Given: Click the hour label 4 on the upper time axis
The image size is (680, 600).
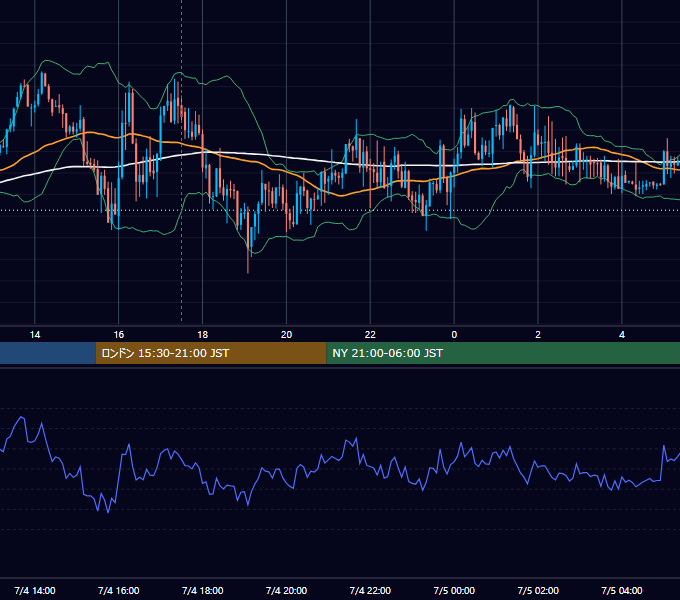Looking at the screenshot, I should pyautogui.click(x=622, y=334).
